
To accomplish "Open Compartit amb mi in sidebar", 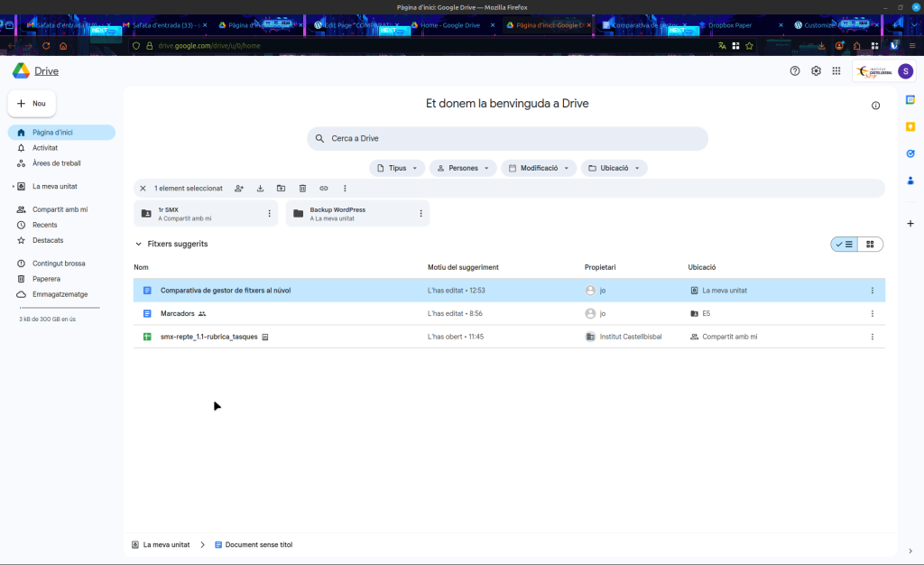I will click(60, 209).
